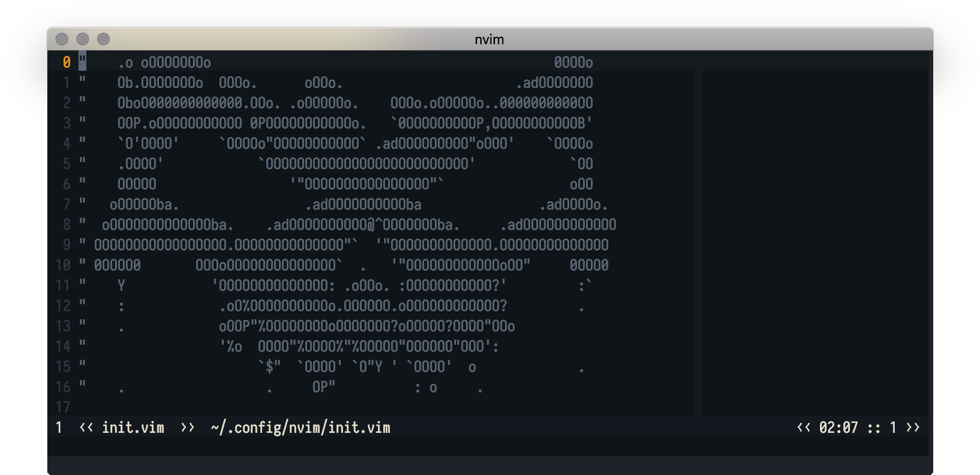Click line number 17 in the gutter
Image resolution: width=980 pixels, height=475 pixels.
click(x=63, y=407)
